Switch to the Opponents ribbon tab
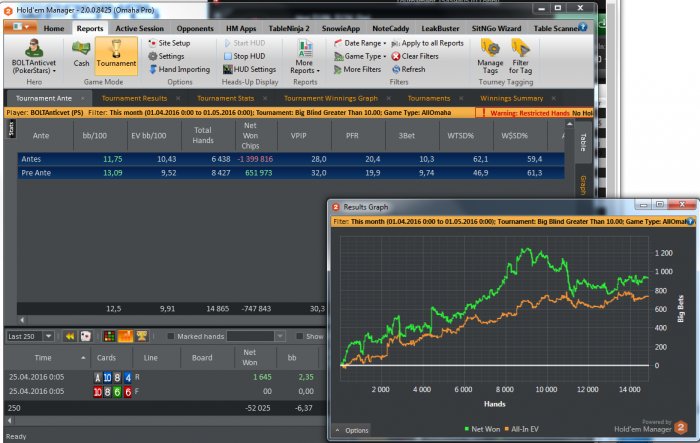700x443 pixels. click(x=194, y=28)
